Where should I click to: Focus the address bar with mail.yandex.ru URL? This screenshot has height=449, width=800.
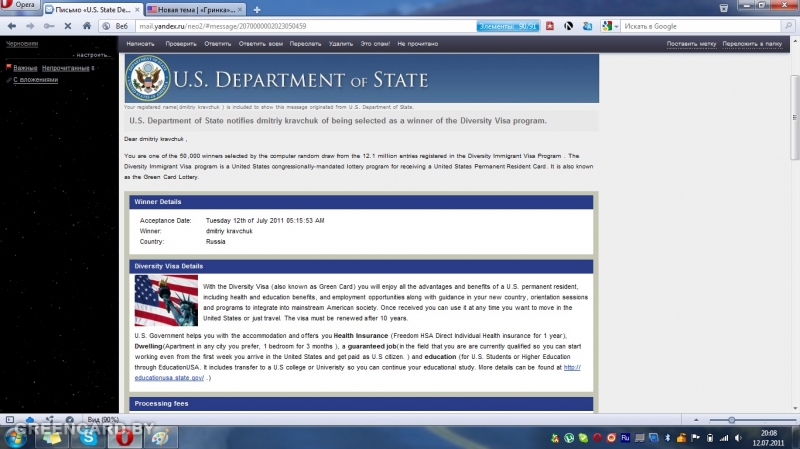coord(305,26)
